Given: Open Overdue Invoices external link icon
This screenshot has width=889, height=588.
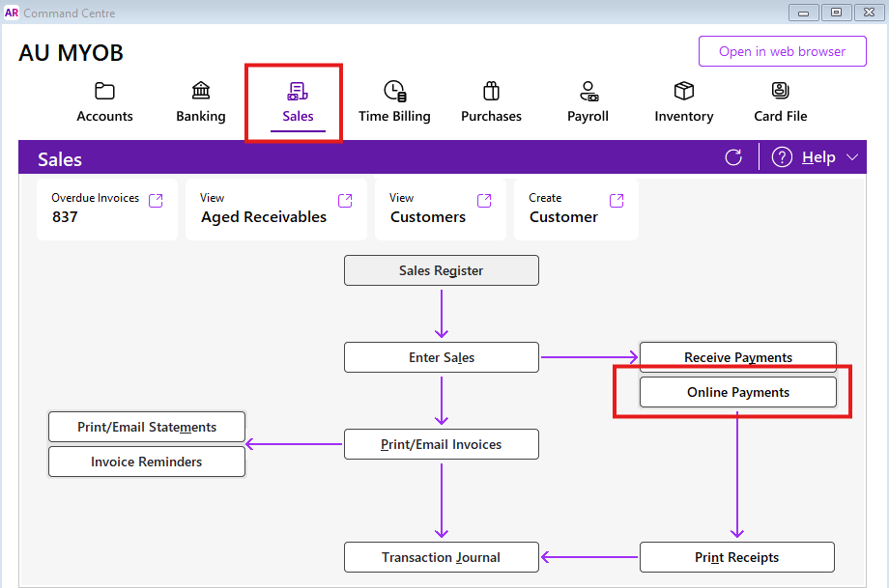Looking at the screenshot, I should coord(156,200).
